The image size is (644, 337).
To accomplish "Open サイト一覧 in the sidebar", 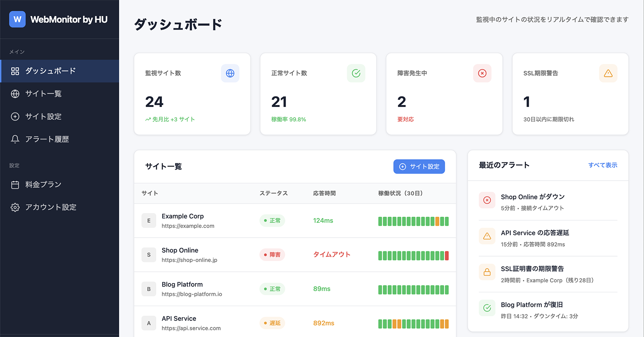I will (60, 94).
